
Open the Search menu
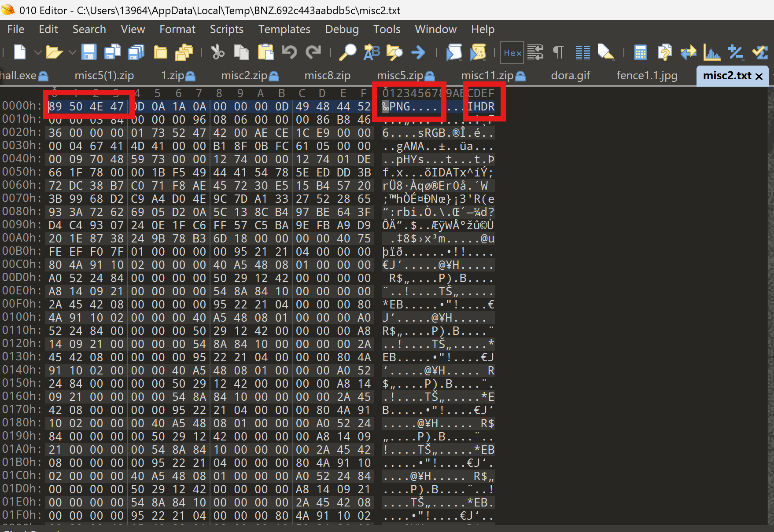click(89, 29)
